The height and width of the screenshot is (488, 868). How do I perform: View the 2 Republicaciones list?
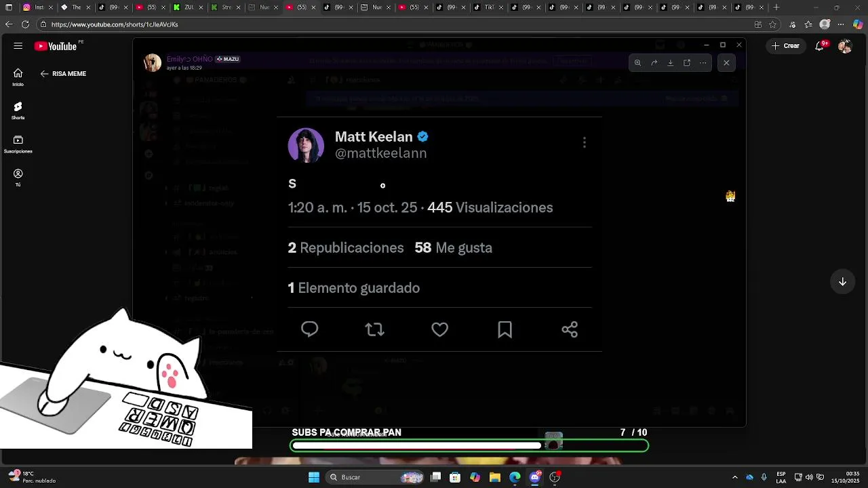(346, 247)
